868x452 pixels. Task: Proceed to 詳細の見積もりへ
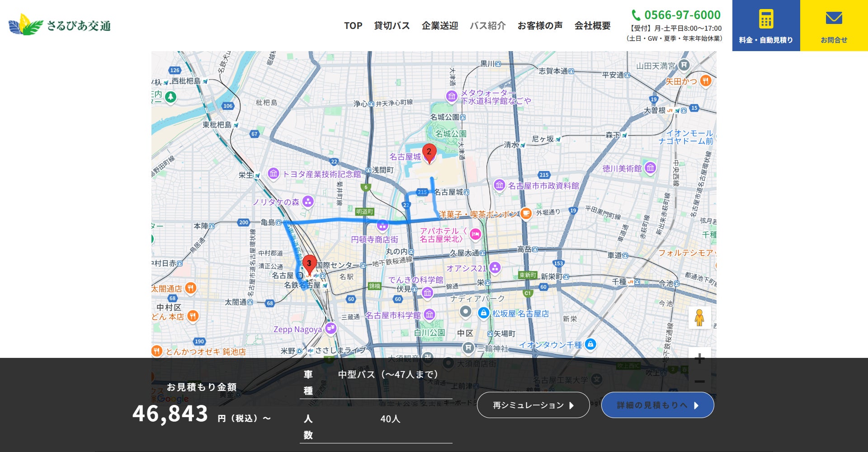point(658,405)
